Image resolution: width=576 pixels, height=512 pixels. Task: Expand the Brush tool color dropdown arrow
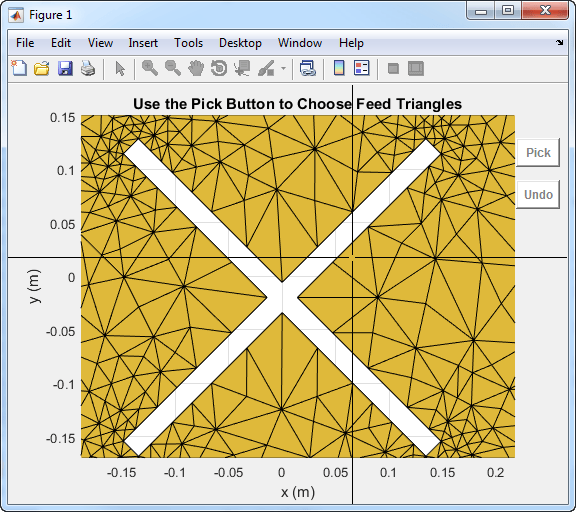[283, 68]
